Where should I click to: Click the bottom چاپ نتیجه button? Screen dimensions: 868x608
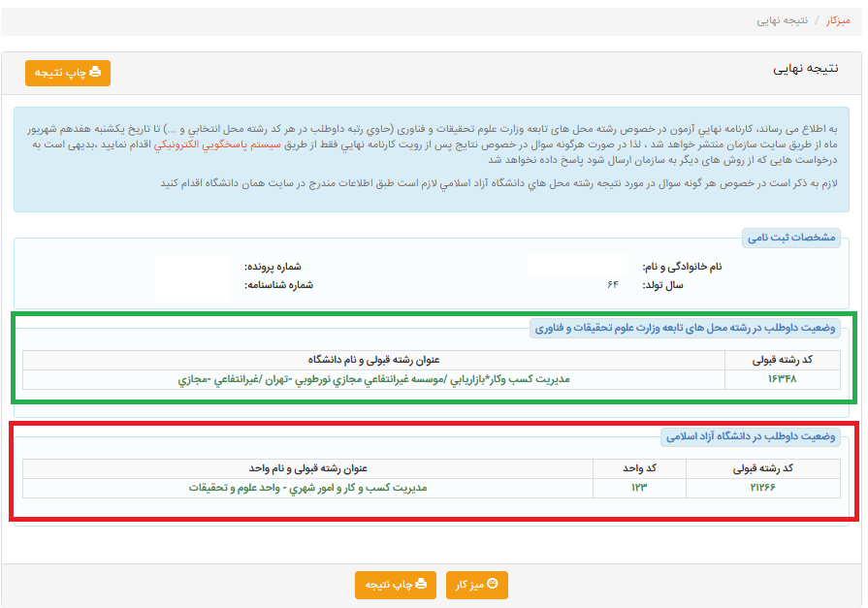pos(396,585)
